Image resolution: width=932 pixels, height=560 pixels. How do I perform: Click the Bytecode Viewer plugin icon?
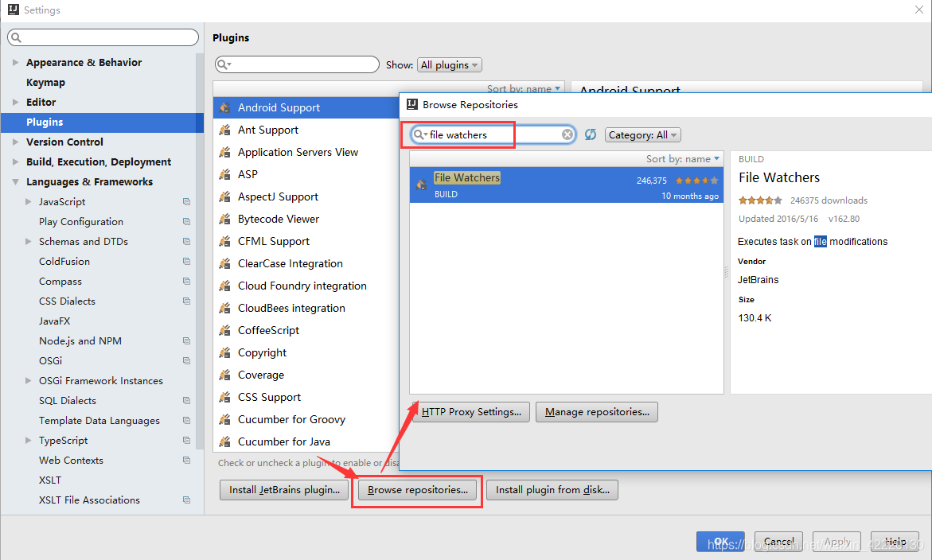pyautogui.click(x=224, y=219)
